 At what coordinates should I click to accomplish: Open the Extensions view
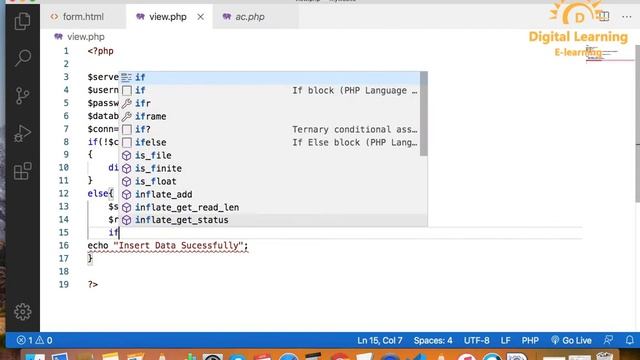[x=22, y=171]
